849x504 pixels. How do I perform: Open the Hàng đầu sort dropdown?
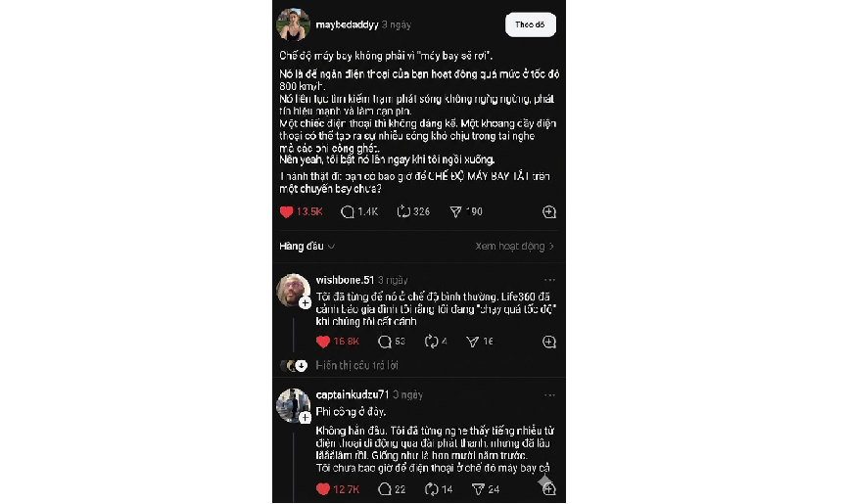[307, 247]
